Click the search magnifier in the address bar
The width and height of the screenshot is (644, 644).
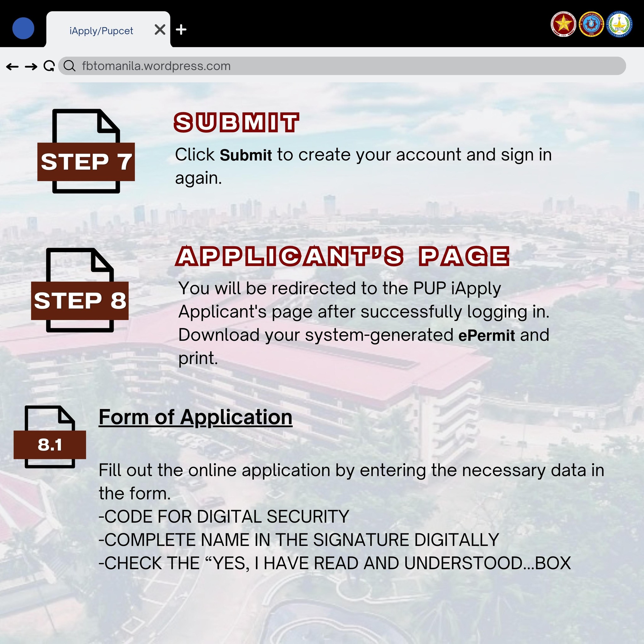69,66
